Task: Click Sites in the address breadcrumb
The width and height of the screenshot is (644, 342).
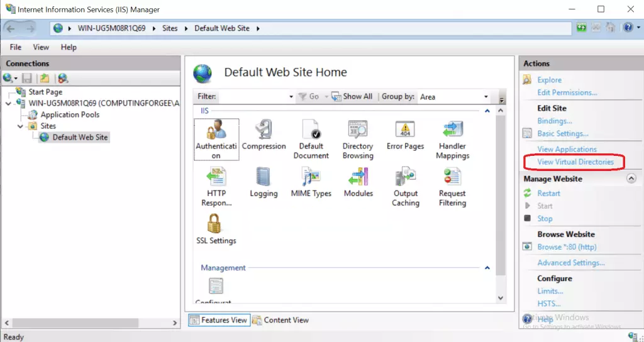Action: click(x=170, y=28)
